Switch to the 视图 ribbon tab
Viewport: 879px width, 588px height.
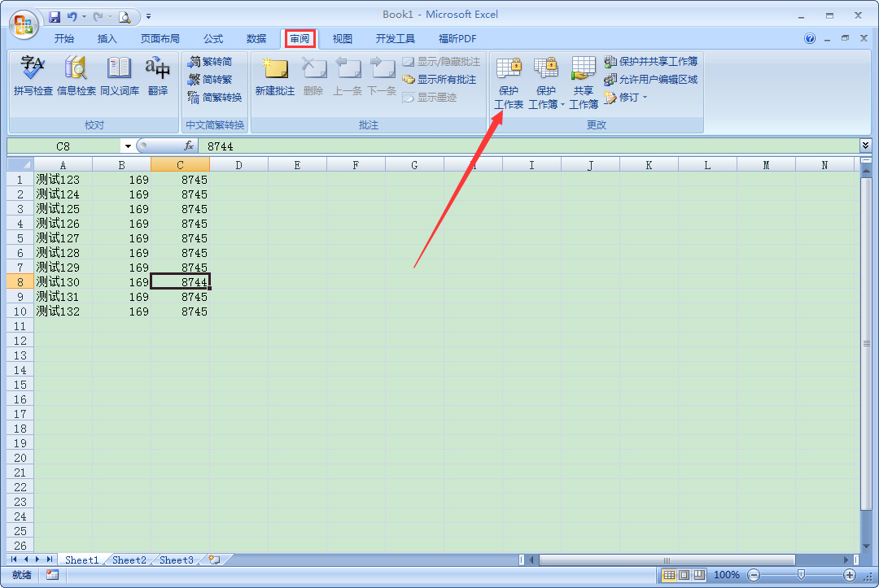[x=341, y=38]
